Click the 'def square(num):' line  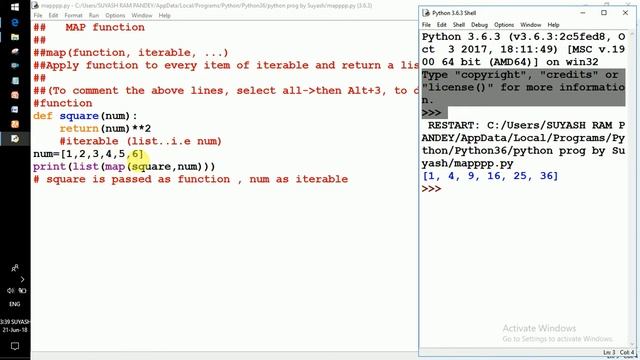pos(85,116)
